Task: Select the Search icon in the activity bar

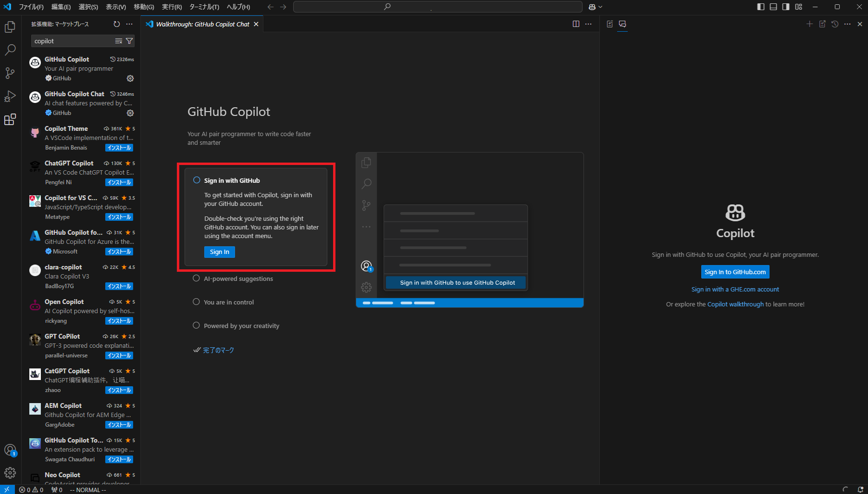Action: click(x=10, y=50)
